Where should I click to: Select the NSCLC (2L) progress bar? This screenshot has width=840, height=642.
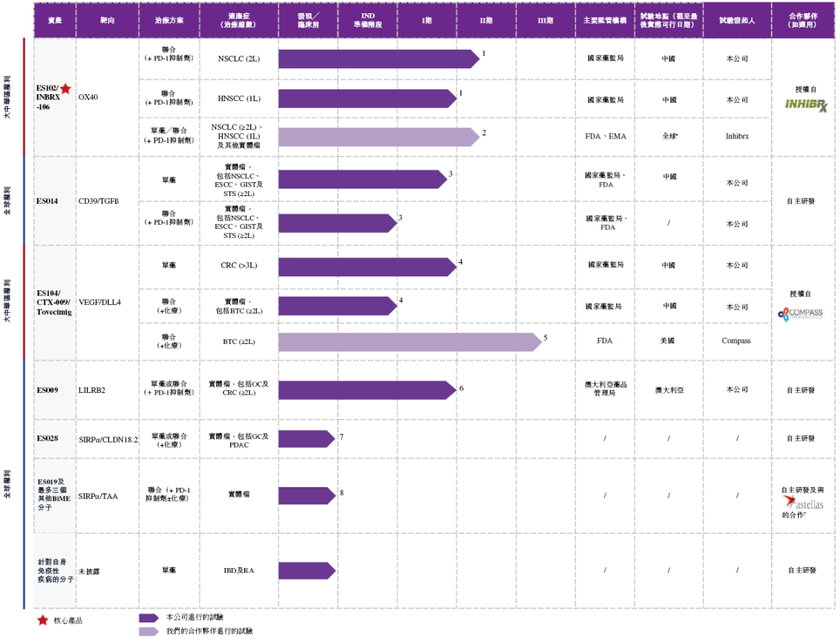point(379,59)
